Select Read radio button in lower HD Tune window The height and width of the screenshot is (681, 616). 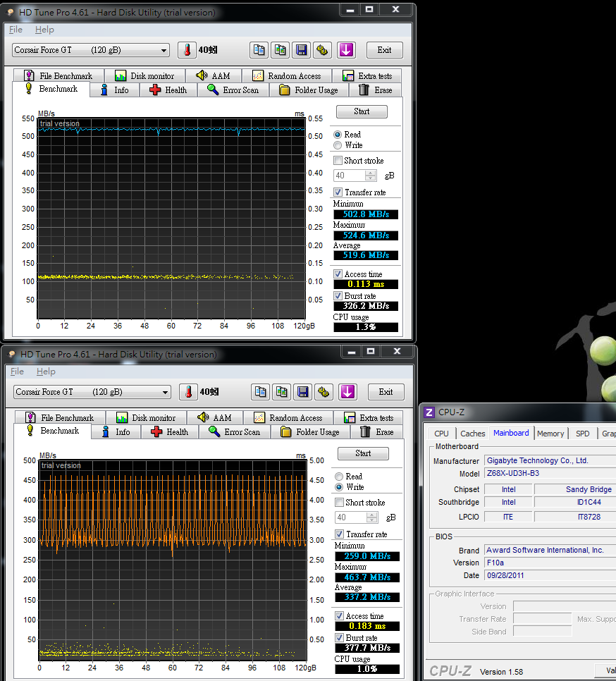338,477
